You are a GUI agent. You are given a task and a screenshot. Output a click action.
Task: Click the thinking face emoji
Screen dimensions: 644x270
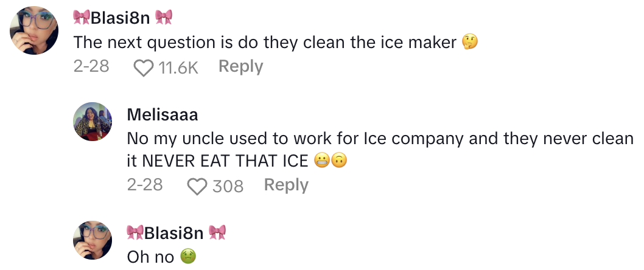click(470, 42)
